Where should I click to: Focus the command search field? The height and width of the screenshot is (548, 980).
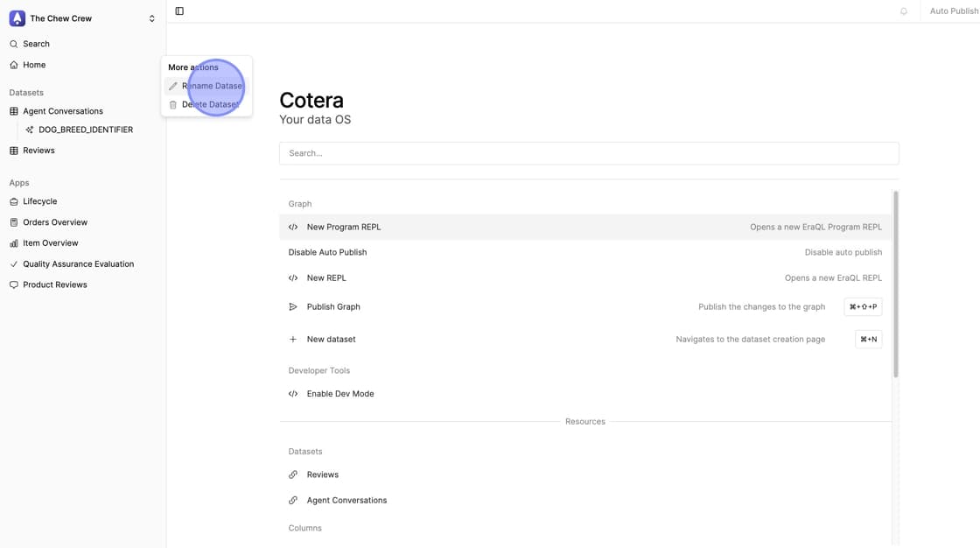tap(588, 153)
